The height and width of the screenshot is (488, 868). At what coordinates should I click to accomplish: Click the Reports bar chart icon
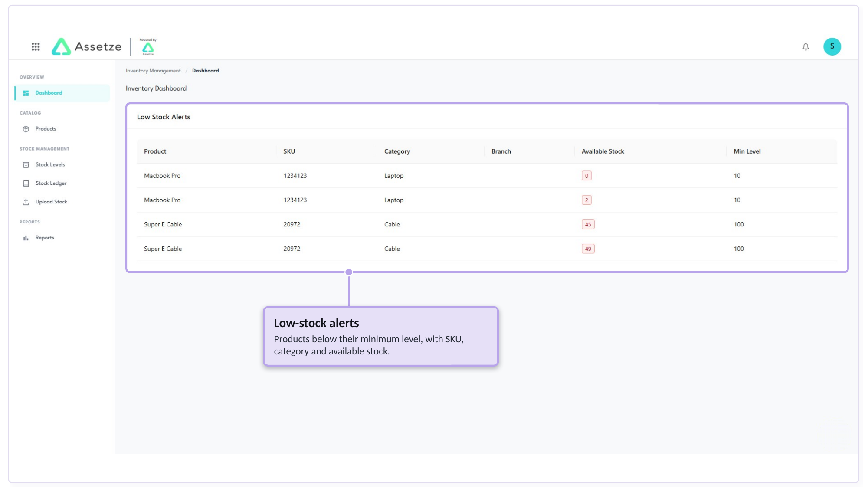[x=26, y=238]
